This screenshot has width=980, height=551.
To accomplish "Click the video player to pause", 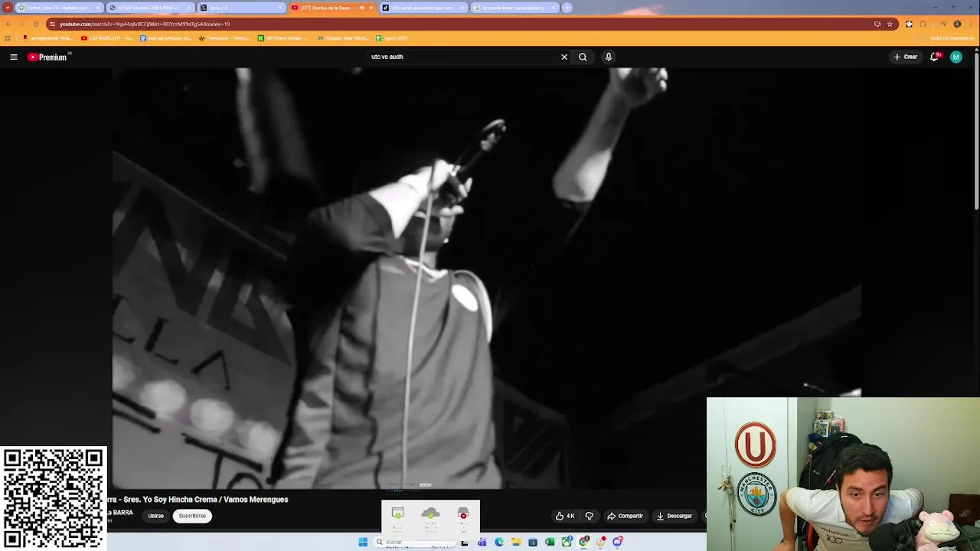I will pos(486,278).
